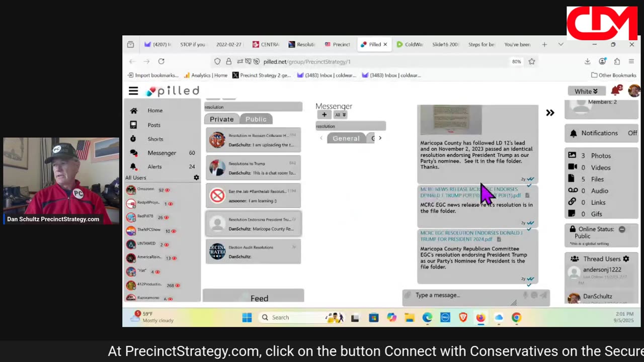This screenshot has height=362, width=644.
Task: Attach file using paperclip icon
Action: [408, 296]
